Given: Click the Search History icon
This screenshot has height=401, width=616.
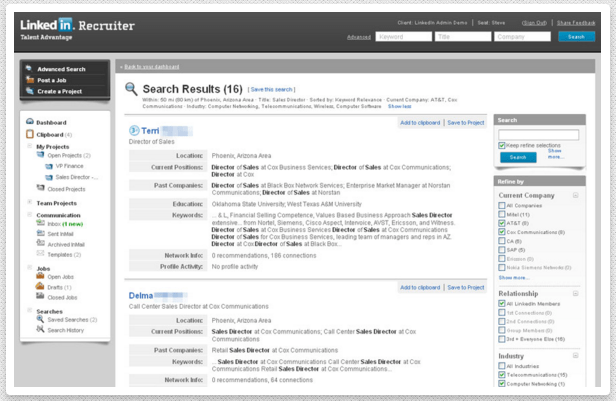Looking at the screenshot, I should [40, 329].
